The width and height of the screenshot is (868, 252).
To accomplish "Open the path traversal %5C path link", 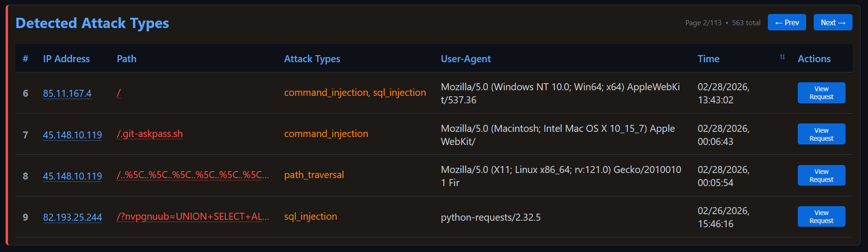I will [192, 175].
